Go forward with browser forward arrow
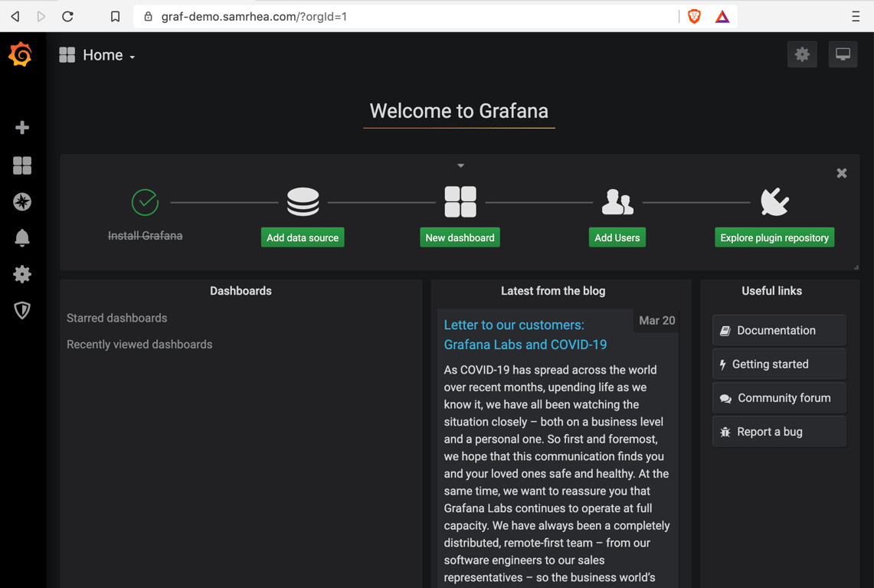 click(41, 17)
